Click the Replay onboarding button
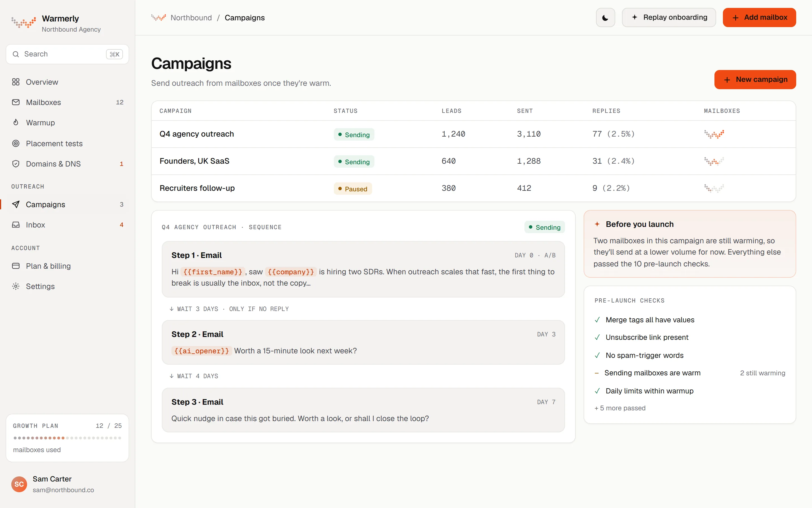This screenshot has width=812, height=508. tap(669, 17)
